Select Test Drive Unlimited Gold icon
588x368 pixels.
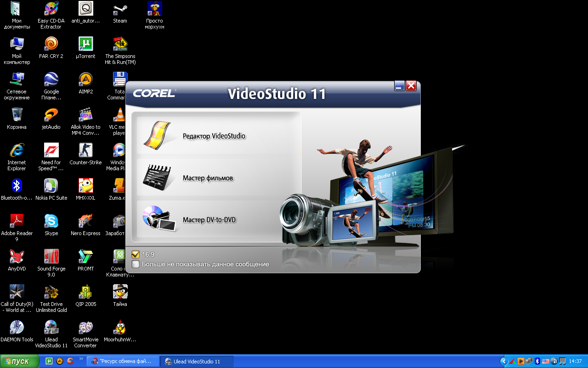click(x=51, y=299)
